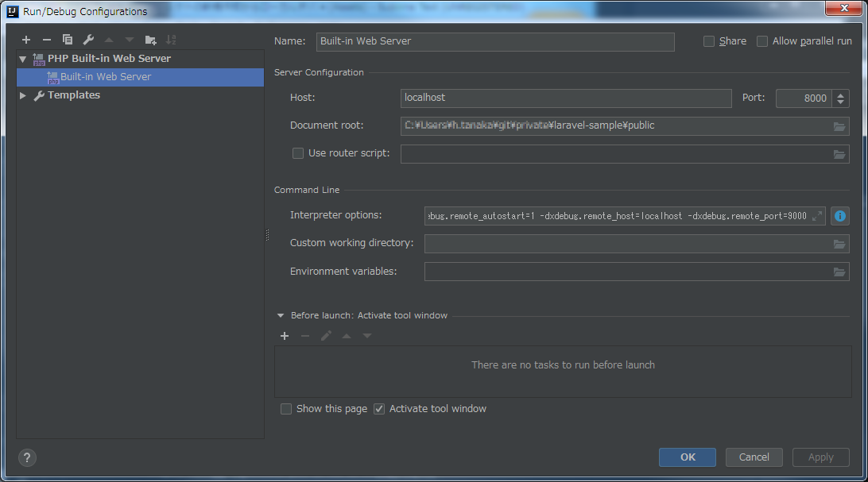
Task: Edit the Host field
Action: [566, 98]
